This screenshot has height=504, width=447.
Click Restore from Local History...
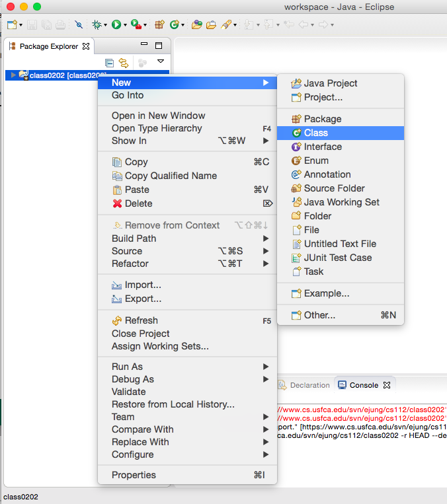187,404
